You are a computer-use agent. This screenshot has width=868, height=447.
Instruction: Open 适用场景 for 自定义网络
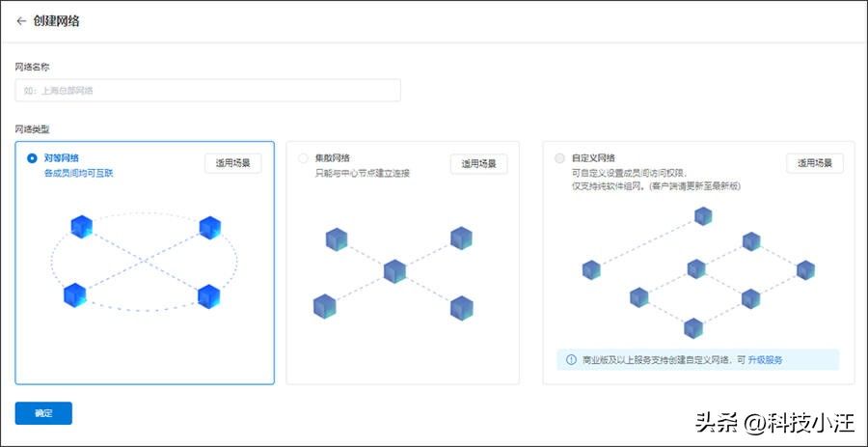[814, 163]
